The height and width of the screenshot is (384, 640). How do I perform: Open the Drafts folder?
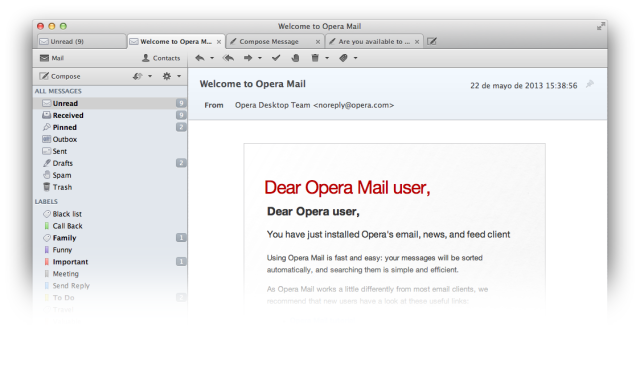(110, 163)
